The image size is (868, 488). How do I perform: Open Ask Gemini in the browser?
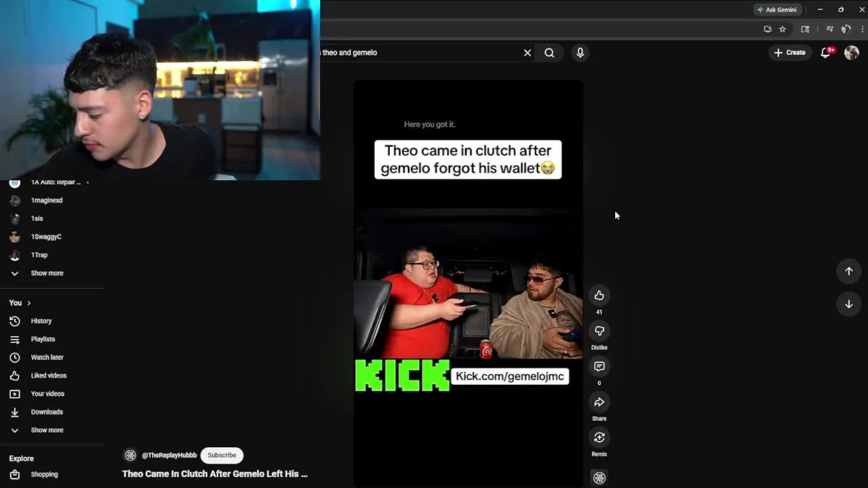click(776, 9)
